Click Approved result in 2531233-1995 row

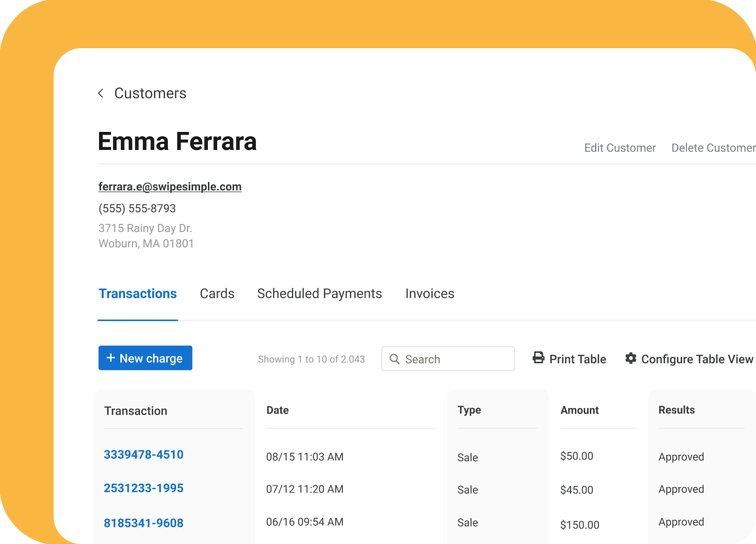pyautogui.click(x=681, y=489)
